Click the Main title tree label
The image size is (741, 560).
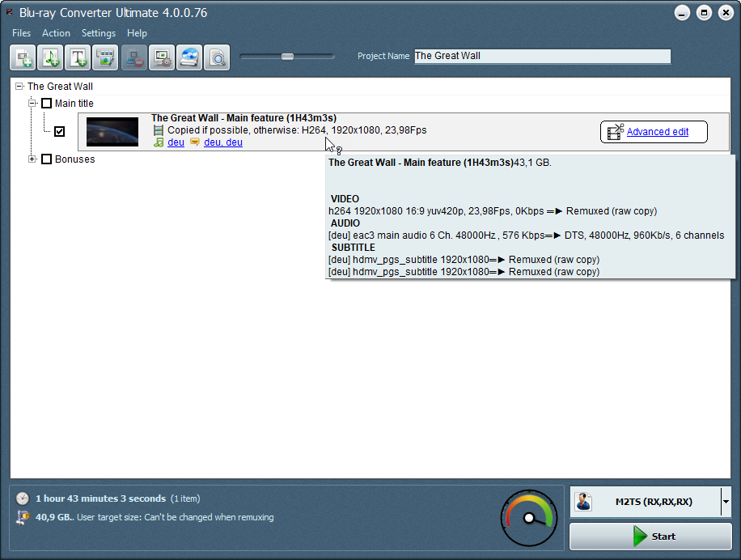click(x=74, y=104)
